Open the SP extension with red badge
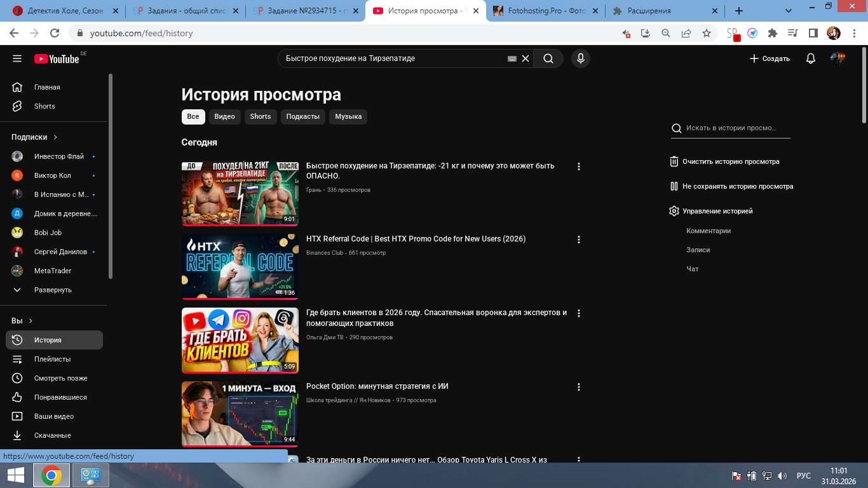 coord(733,34)
